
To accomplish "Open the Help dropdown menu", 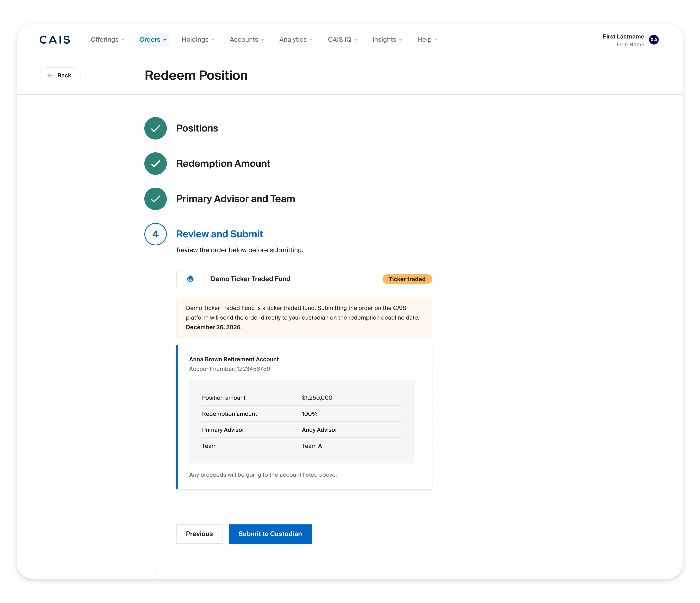I will [x=427, y=39].
